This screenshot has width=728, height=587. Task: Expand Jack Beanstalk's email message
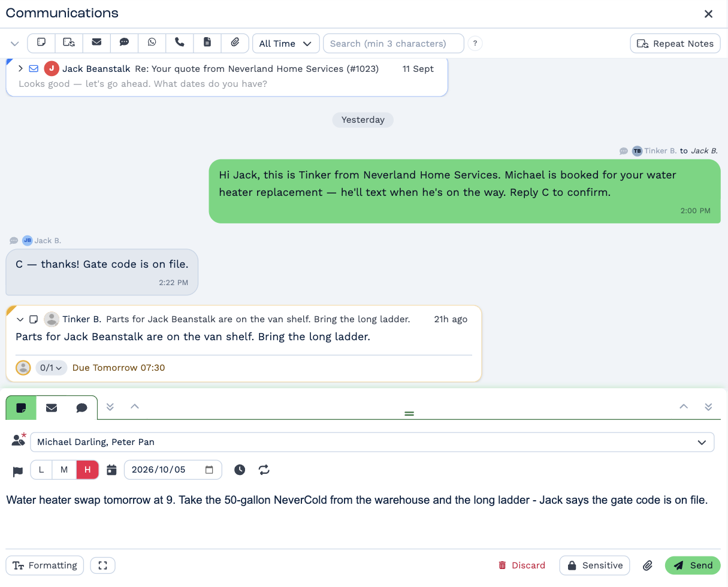click(x=21, y=69)
